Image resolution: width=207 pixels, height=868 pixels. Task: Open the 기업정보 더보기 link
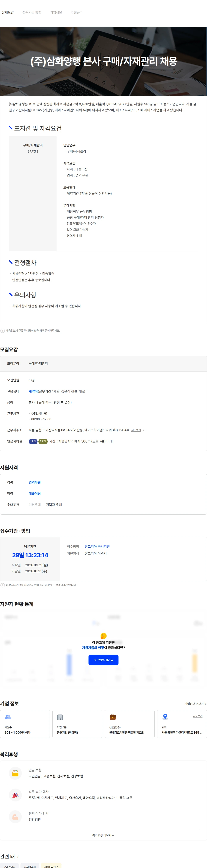[195, 703]
